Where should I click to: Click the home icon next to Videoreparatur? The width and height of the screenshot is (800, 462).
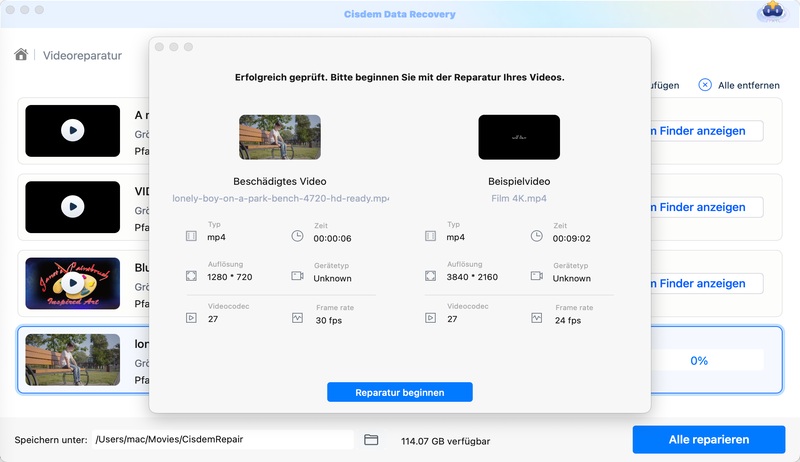point(21,55)
